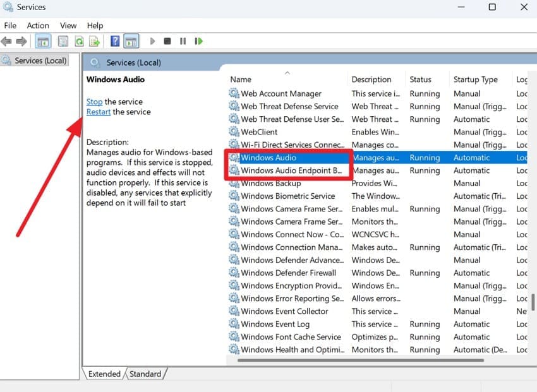The image size is (537, 392).
Task: Click "Windows En..." description cell
Action: pyautogui.click(x=375, y=285)
